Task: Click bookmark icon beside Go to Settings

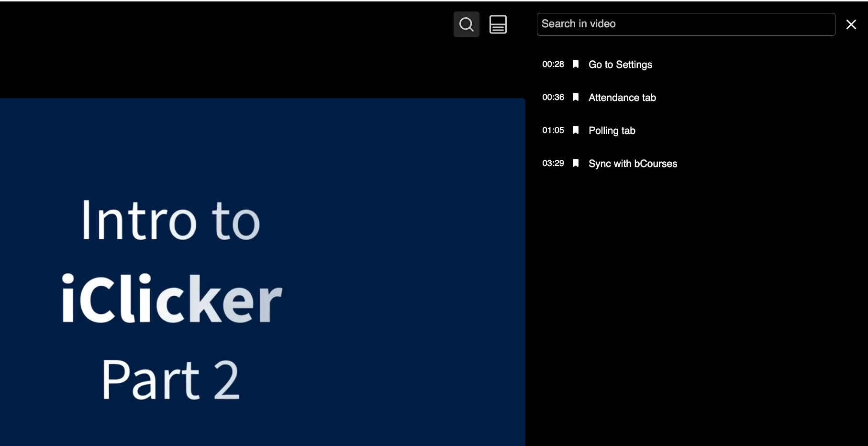Action: (576, 64)
